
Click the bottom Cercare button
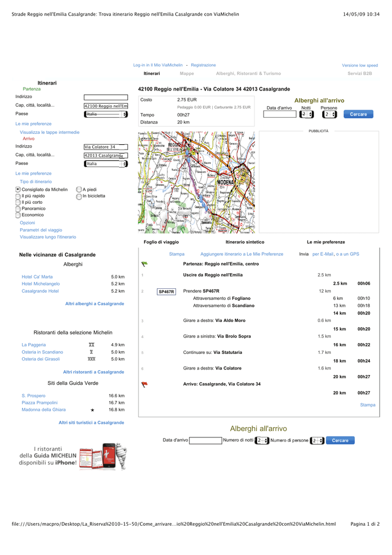point(340,441)
